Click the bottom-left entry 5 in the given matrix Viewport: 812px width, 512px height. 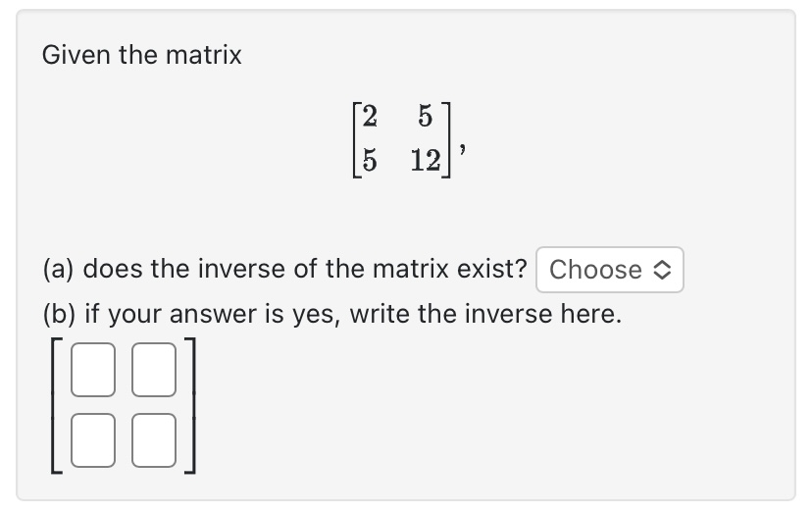tap(370, 160)
